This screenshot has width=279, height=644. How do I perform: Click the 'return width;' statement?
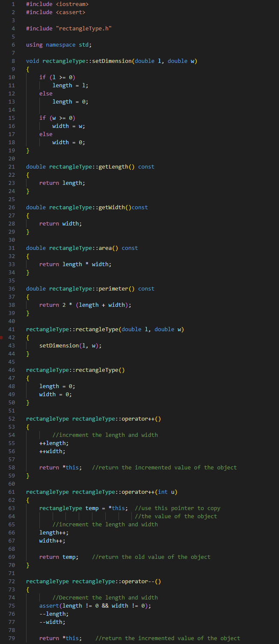coord(61,223)
